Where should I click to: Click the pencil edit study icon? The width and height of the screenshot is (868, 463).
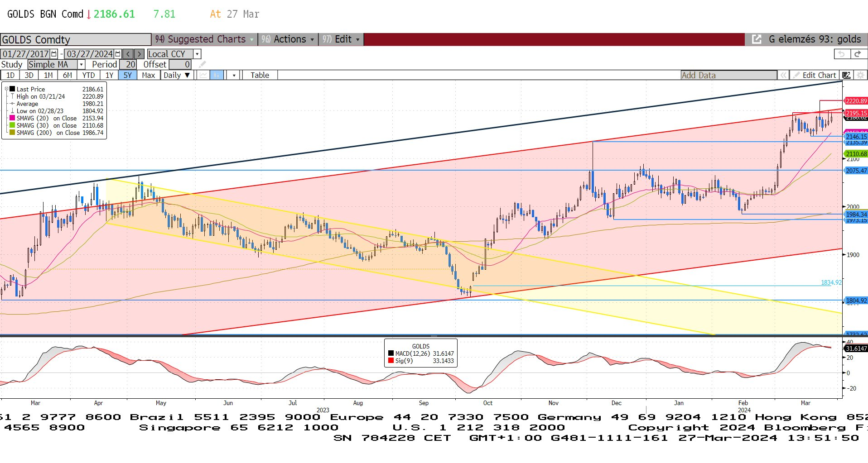tap(202, 65)
